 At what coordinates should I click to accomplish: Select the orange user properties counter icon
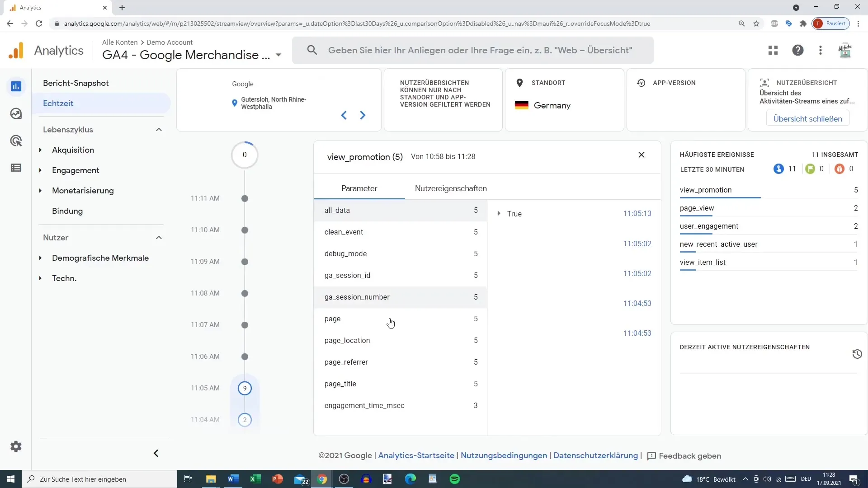(840, 169)
